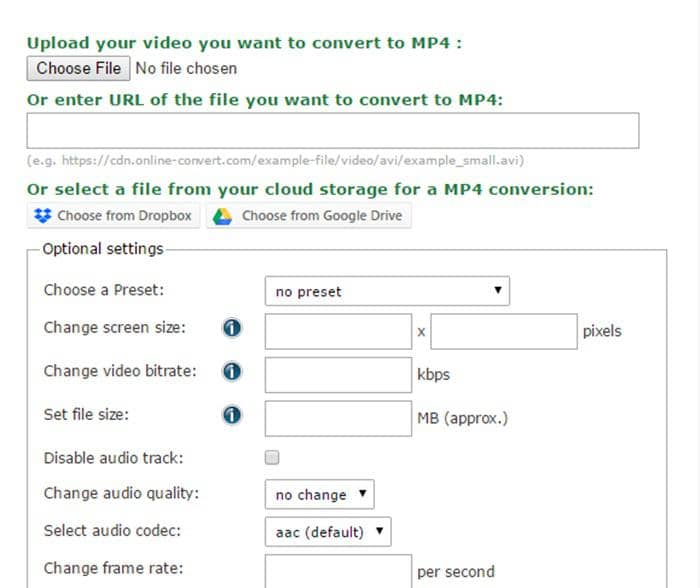Expand the Change audio quality dropdown
Viewport: 700px width, 588px height.
320,494
